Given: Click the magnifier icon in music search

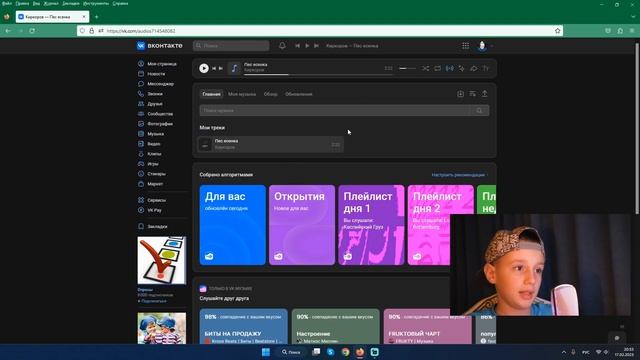Looking at the screenshot, I should tap(479, 111).
